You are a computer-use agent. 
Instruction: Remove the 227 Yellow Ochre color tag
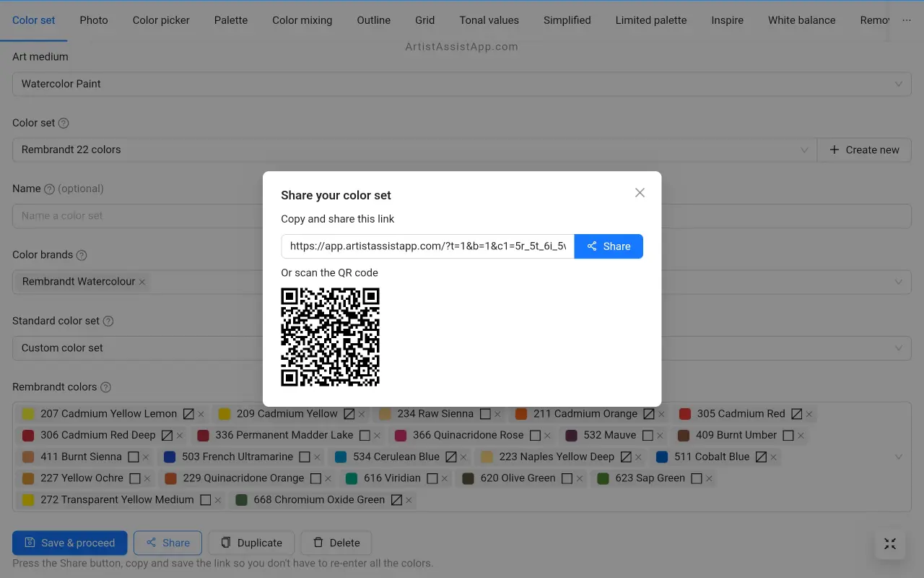tap(147, 478)
